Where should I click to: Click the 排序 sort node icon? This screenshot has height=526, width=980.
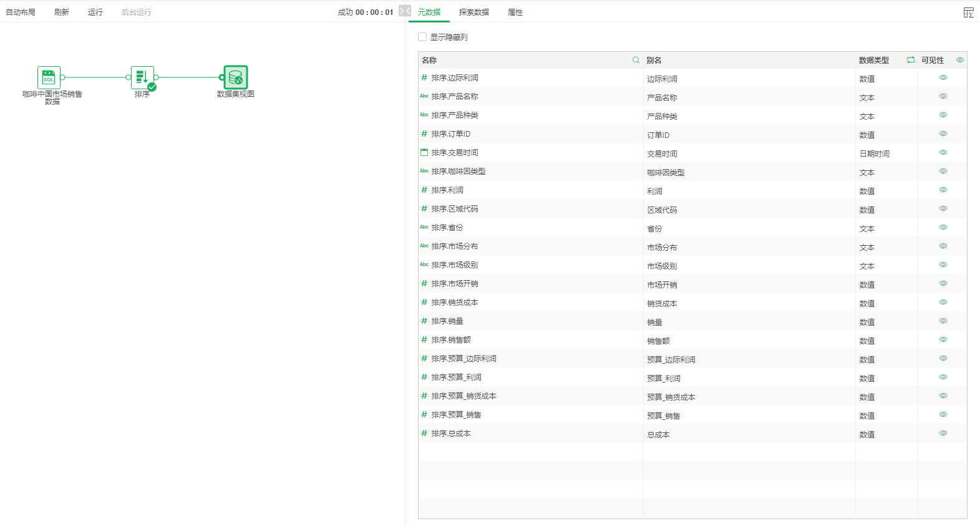point(142,77)
